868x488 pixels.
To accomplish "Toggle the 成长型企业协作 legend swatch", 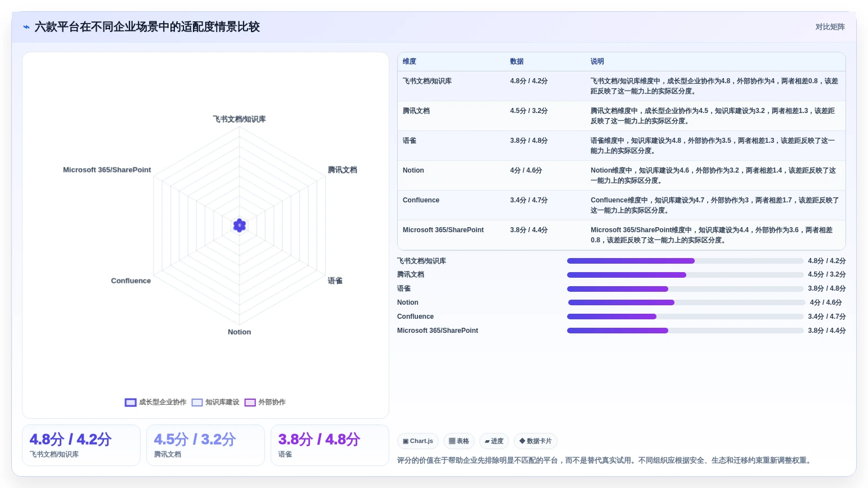I will pyautogui.click(x=131, y=403).
